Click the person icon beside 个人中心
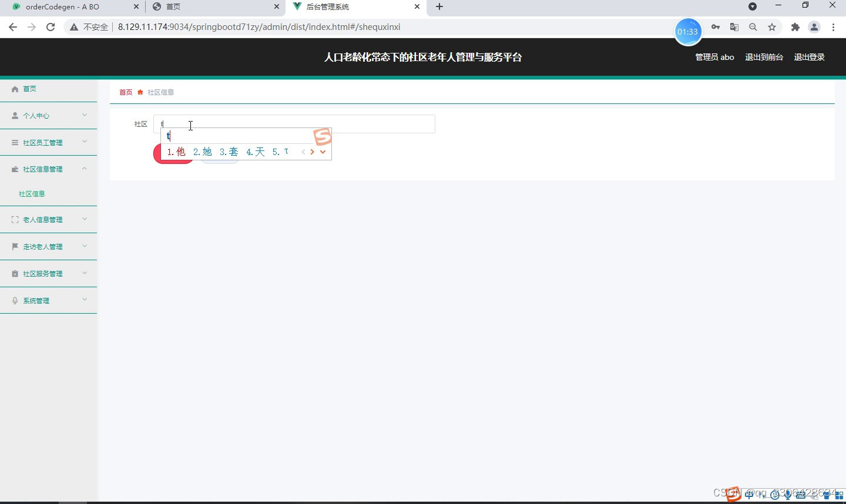Image resolution: width=846 pixels, height=504 pixels. click(x=15, y=116)
